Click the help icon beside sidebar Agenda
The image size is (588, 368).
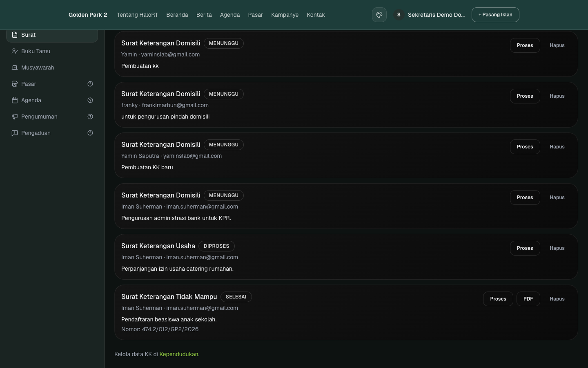coord(90,100)
